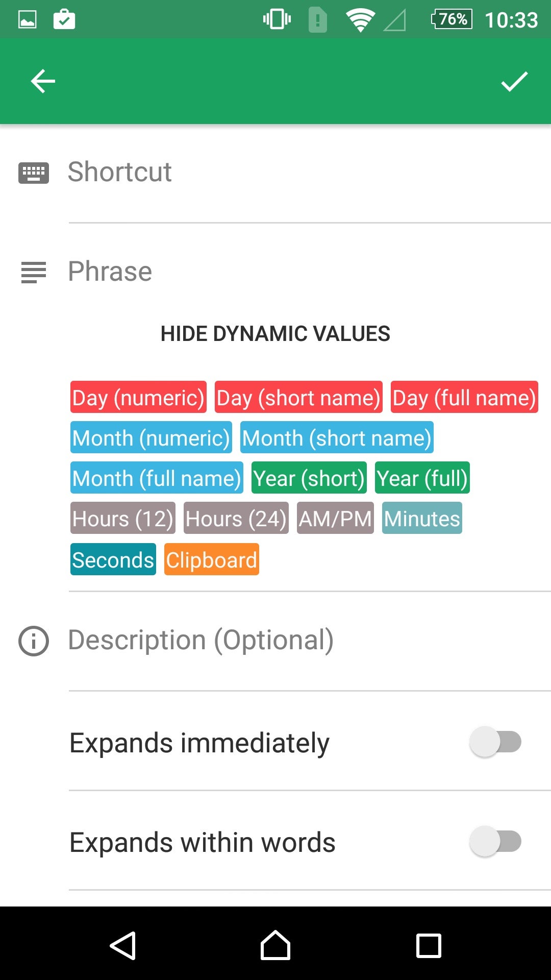The image size is (551, 980).
Task: Tap the vibrate mode status icon
Action: point(277,20)
